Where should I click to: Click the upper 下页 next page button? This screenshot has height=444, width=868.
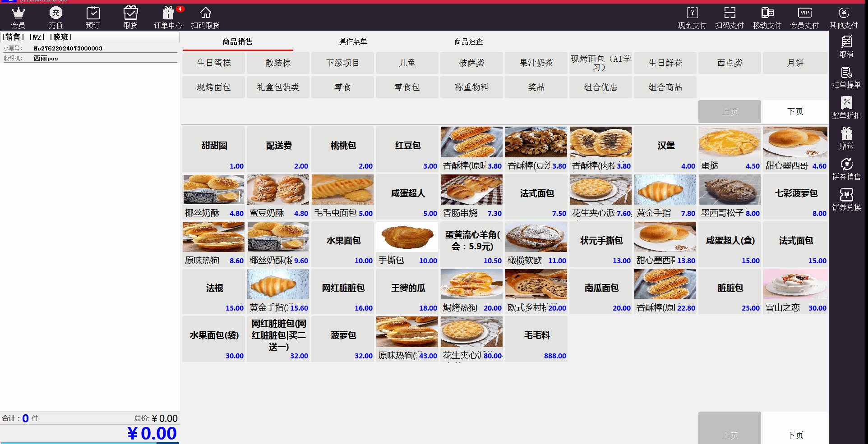tap(795, 111)
